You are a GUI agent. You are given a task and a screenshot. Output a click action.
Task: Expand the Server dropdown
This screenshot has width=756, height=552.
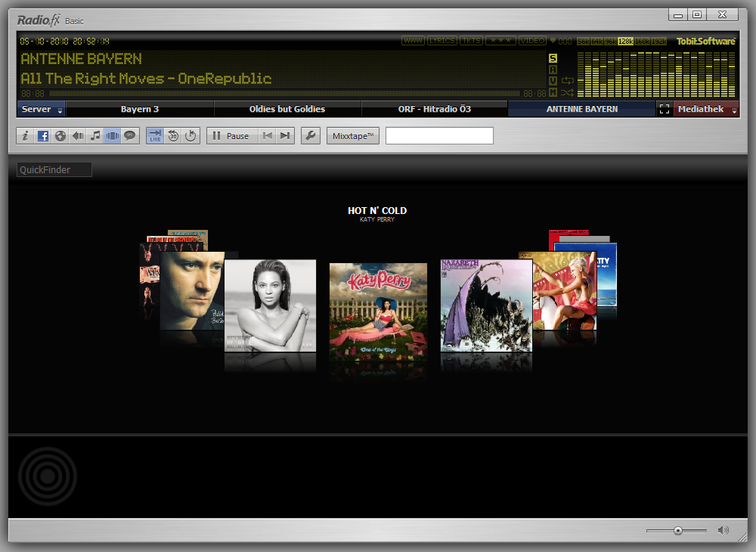[x=41, y=110]
